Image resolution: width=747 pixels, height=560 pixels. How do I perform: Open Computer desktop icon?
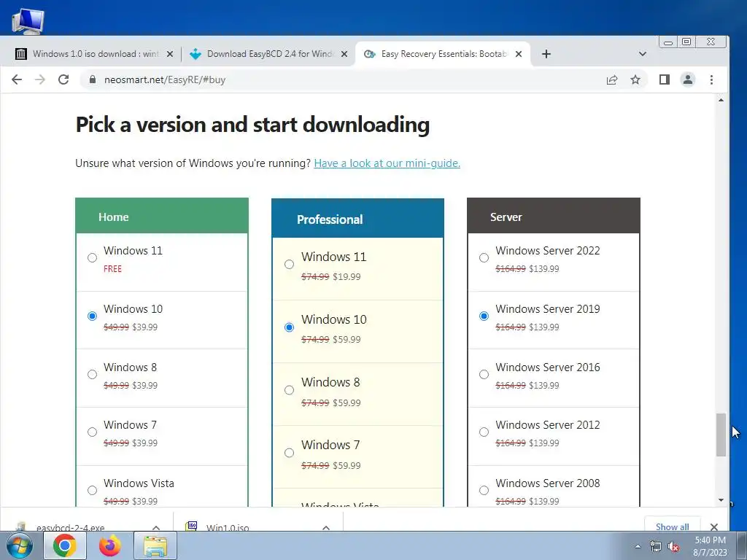tap(28, 21)
